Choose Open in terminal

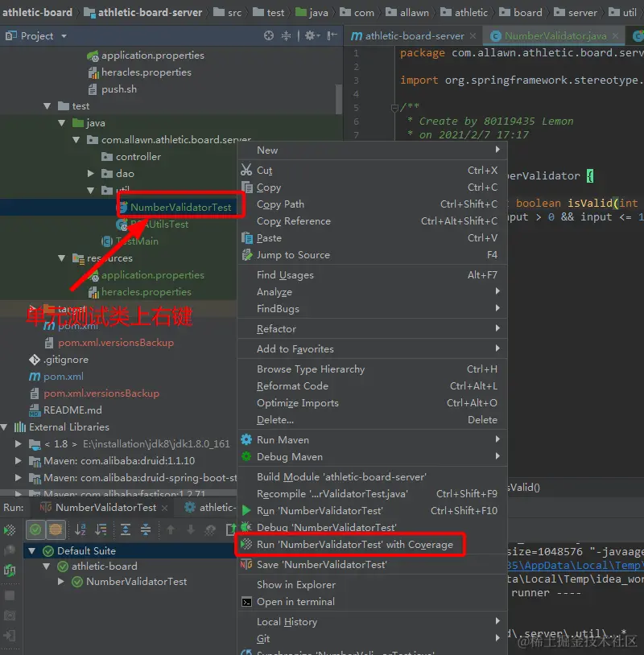pos(373,602)
